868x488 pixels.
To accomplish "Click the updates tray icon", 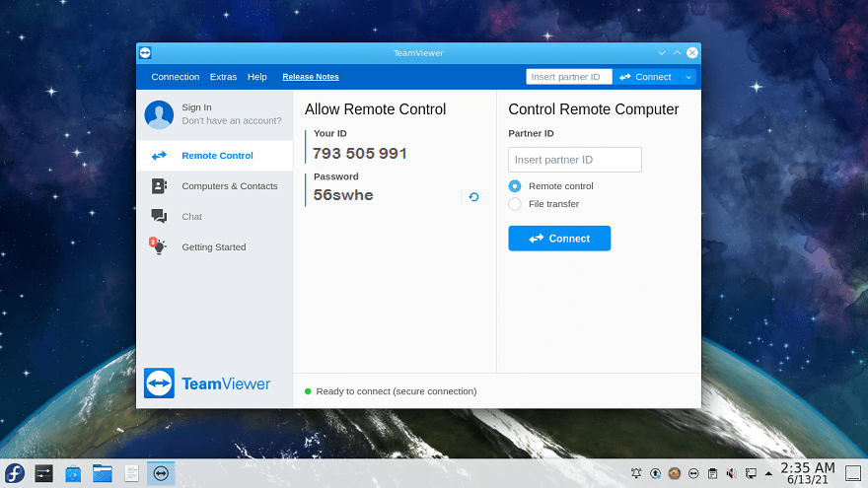I will point(655,473).
